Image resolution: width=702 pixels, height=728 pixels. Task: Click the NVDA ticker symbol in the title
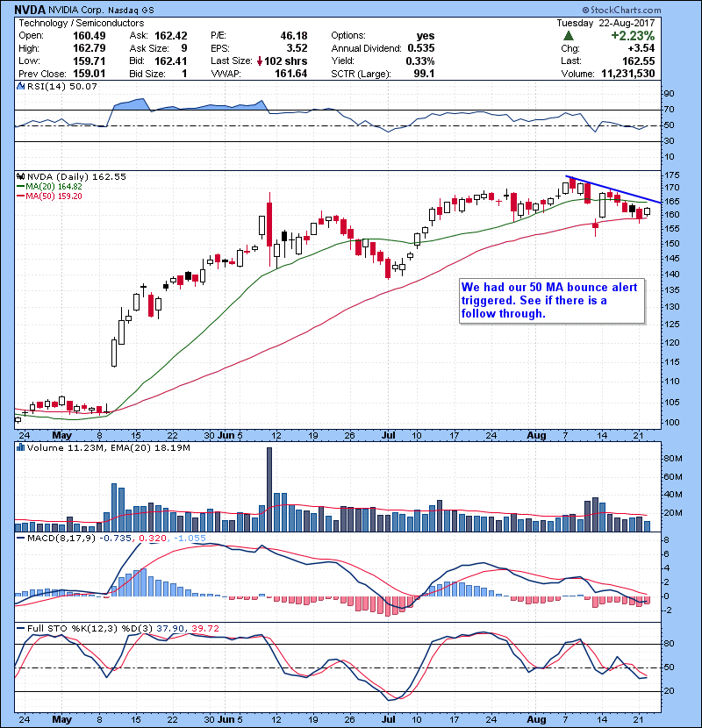[30, 10]
